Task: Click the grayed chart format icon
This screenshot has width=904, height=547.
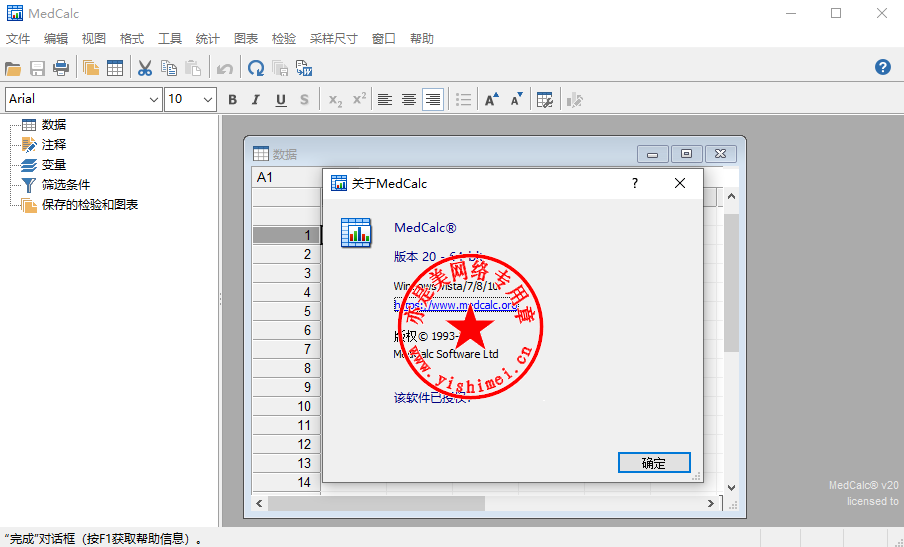Action: coord(575,100)
